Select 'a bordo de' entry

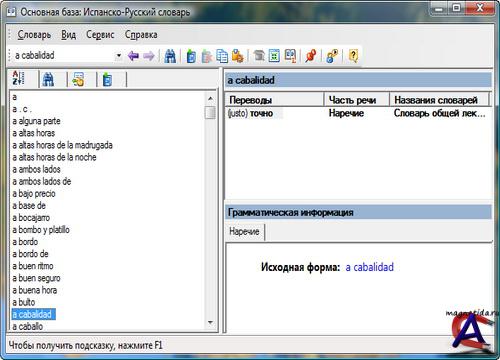click(30, 254)
